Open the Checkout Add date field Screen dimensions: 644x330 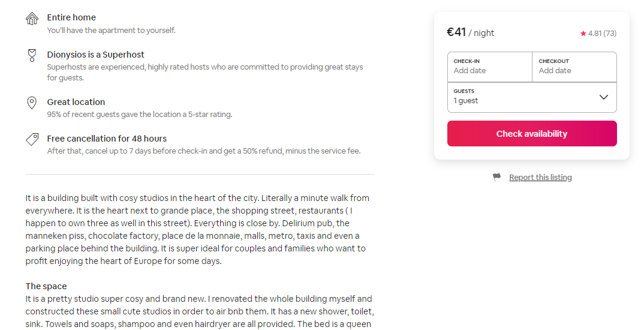click(574, 67)
